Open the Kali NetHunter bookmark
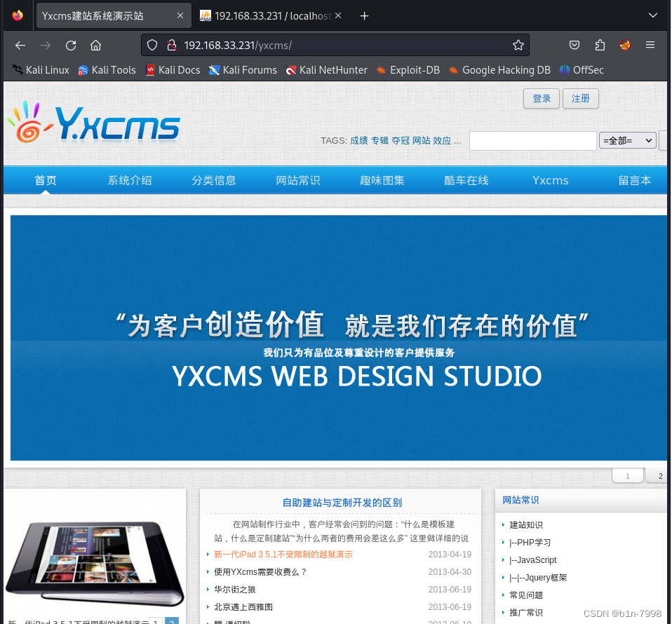 327,70
